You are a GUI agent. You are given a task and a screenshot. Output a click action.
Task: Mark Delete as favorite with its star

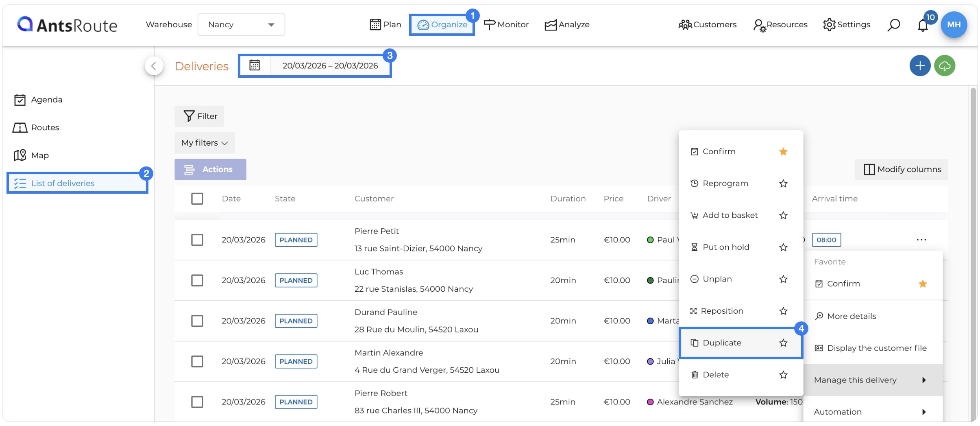click(x=783, y=375)
